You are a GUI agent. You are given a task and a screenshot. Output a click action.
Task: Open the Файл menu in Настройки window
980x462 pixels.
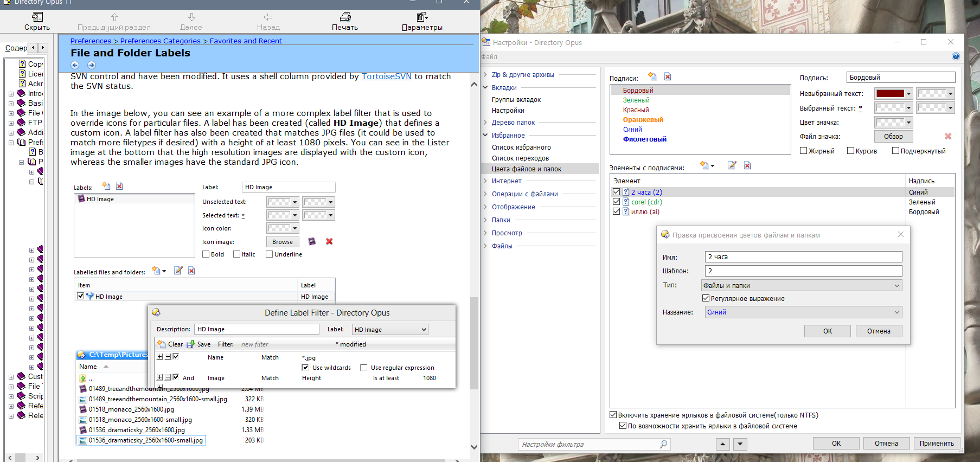tap(489, 56)
